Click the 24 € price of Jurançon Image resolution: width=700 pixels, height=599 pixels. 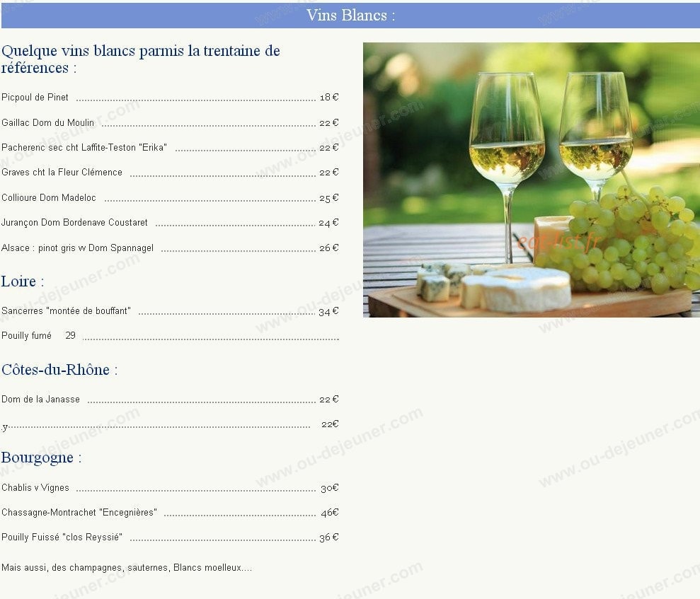point(329,223)
